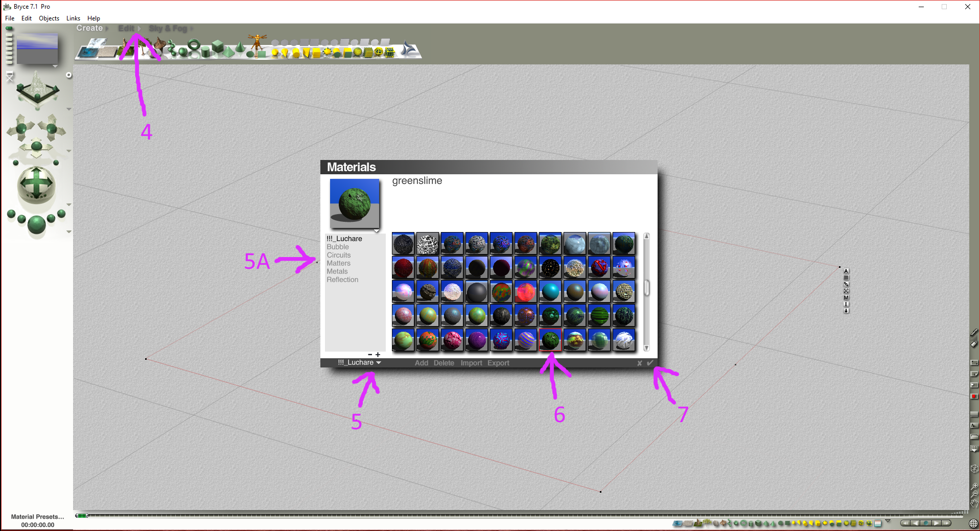Screen dimensions: 980x531
Task: Open the File menu
Action: [10, 18]
